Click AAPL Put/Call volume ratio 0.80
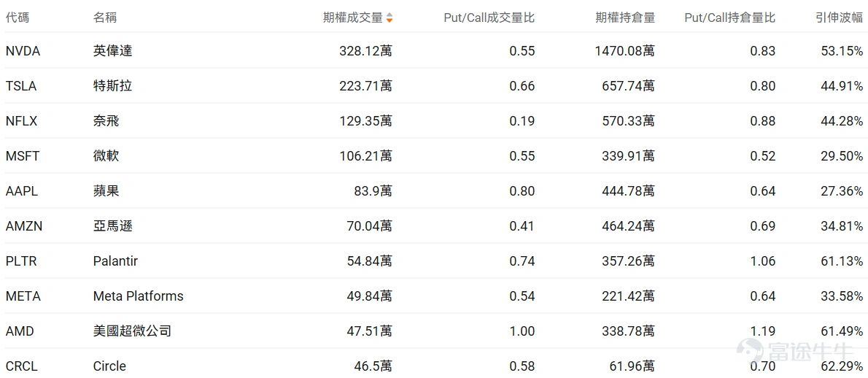Screen dimensions: 868x378 522,191
